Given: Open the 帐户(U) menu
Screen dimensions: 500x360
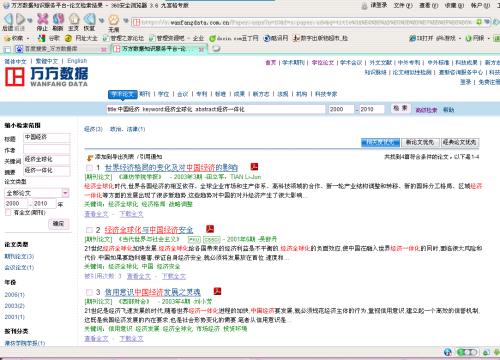Looking at the screenshot, I should tap(480, 6).
